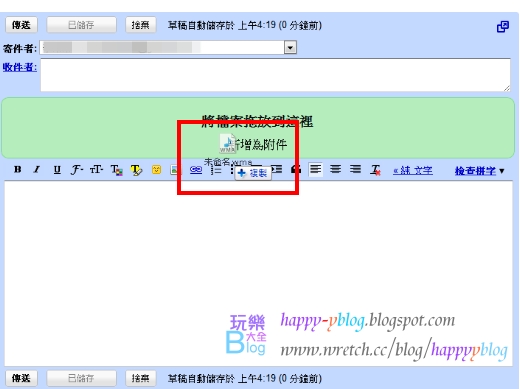
Task: Click the bottom 已儲存 saved button
Action: [81, 378]
